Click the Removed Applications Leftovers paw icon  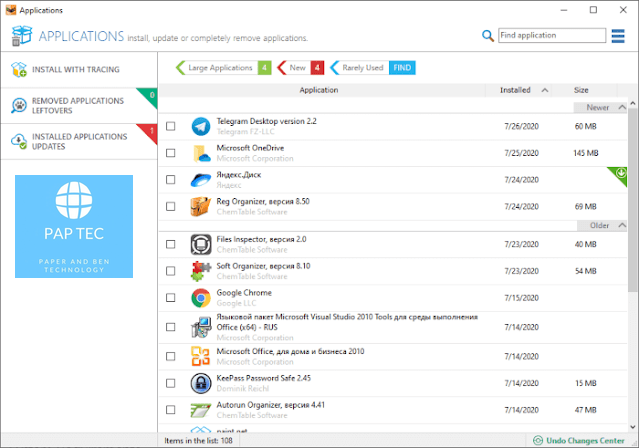(x=19, y=106)
